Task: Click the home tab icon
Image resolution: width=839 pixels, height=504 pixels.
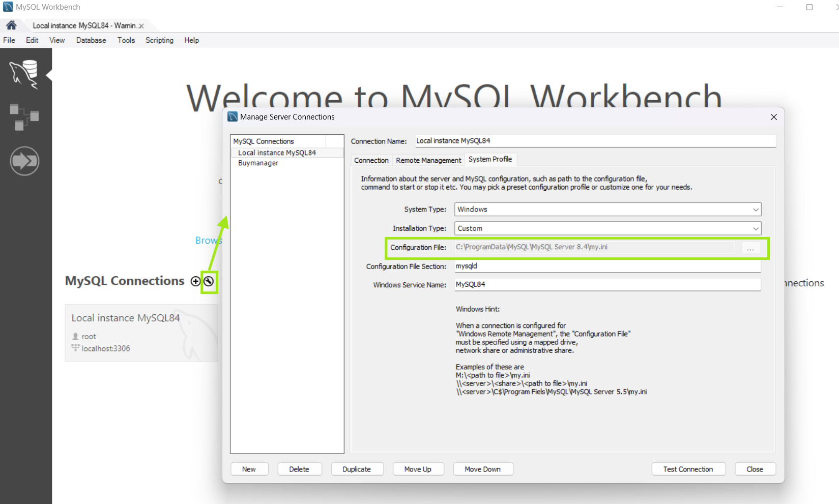Action: pyautogui.click(x=11, y=25)
